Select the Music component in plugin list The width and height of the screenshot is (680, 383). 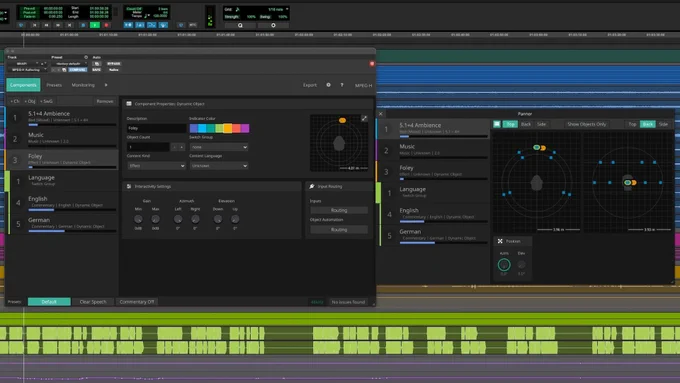pyautogui.click(x=62, y=138)
